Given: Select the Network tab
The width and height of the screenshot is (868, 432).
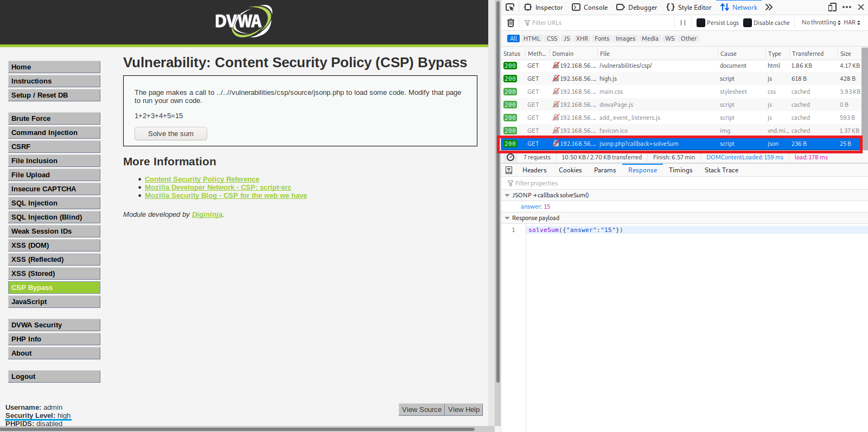Looking at the screenshot, I should point(739,7).
